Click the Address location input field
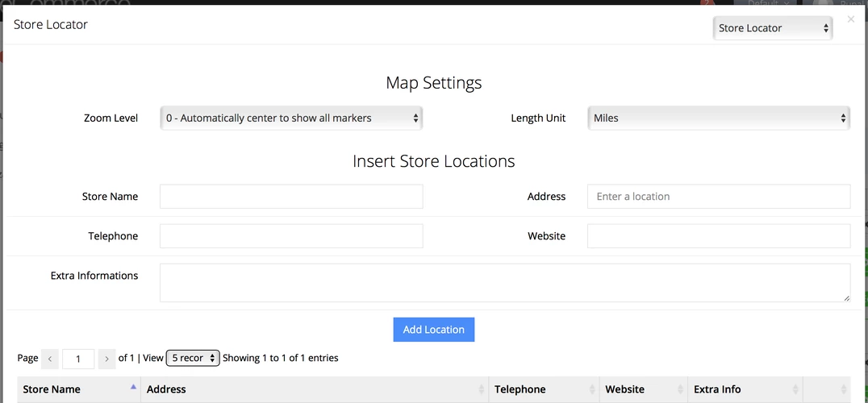The width and height of the screenshot is (868, 403). coord(719,196)
